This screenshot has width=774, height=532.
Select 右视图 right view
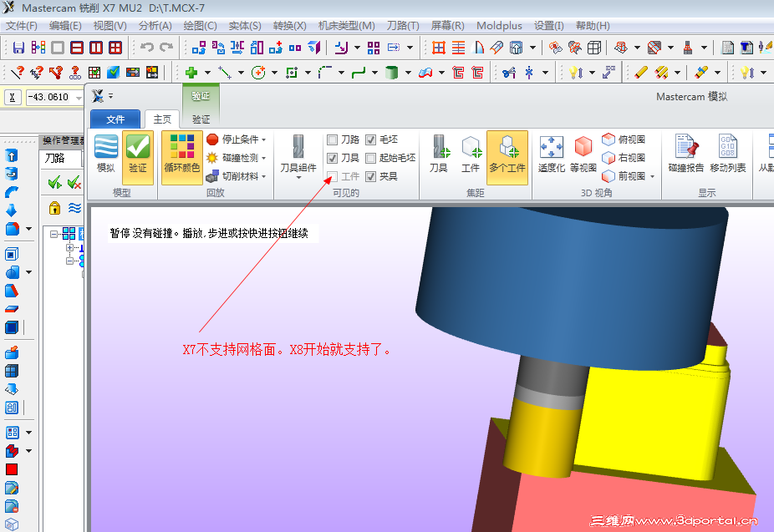pyautogui.click(x=624, y=158)
